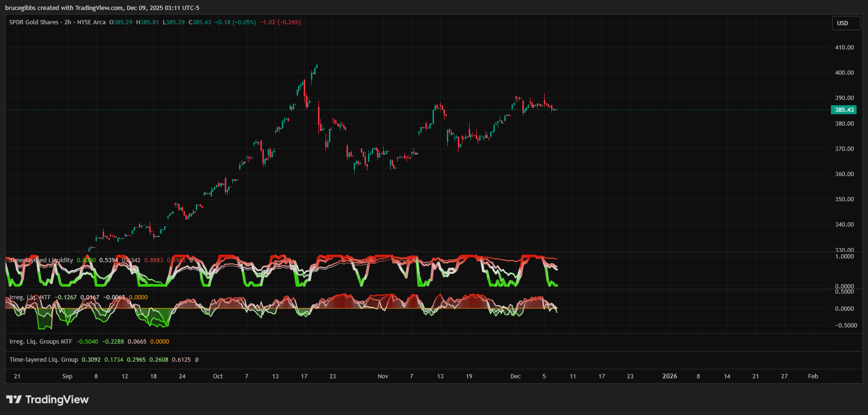Image resolution: width=868 pixels, height=415 pixels.
Task: Click the ∅ symbol after Time-layered Liq. Group values
Action: pos(197,360)
